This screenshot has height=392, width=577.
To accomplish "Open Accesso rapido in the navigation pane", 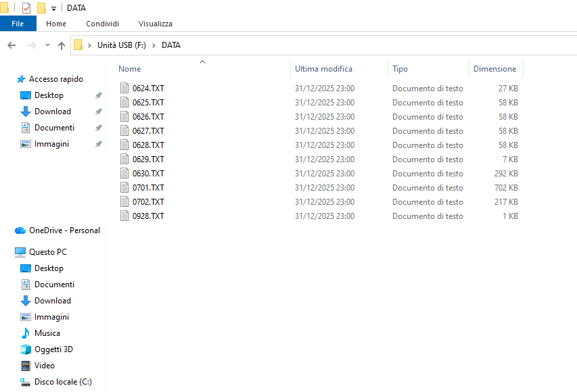I will pyautogui.click(x=56, y=79).
